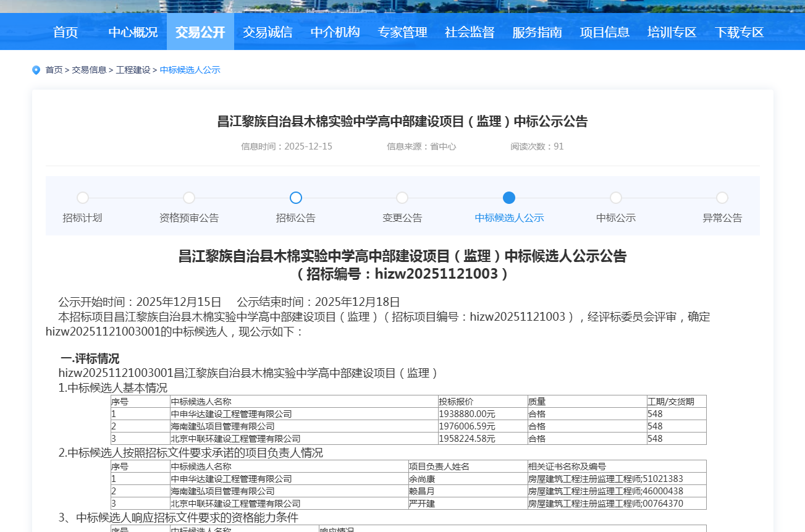Click the 异常公告 step circle
This screenshot has height=532, width=805.
click(x=722, y=198)
